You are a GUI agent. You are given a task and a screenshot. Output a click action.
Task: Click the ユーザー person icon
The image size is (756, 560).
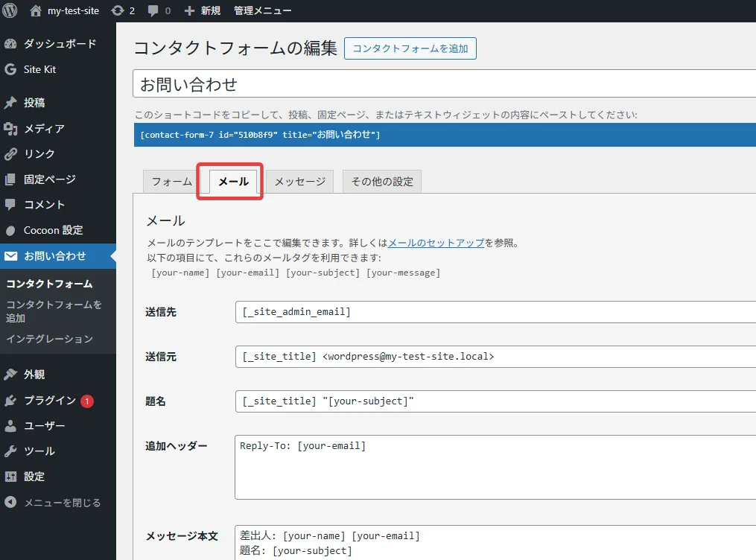(10, 425)
